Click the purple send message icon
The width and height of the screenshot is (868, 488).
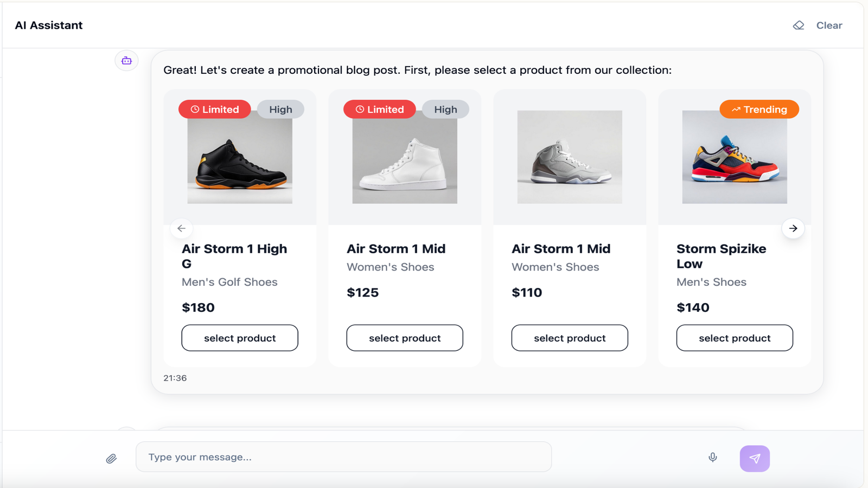pyautogui.click(x=755, y=458)
